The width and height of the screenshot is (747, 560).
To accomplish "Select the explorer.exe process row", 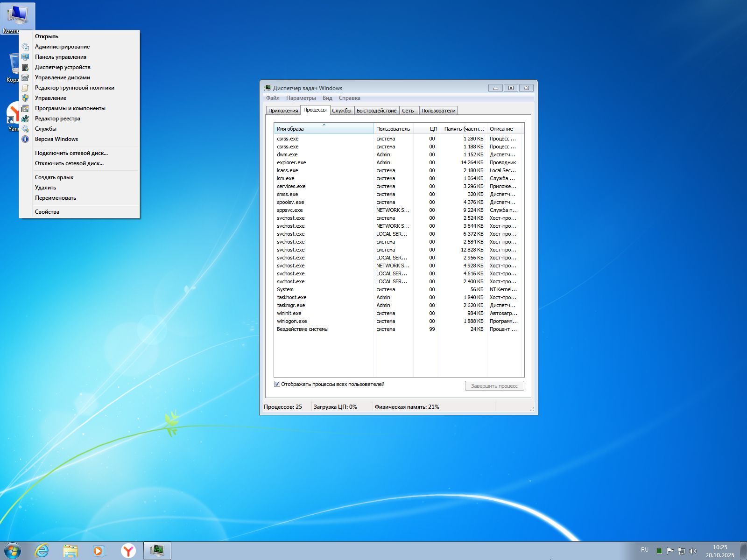I will click(x=291, y=162).
